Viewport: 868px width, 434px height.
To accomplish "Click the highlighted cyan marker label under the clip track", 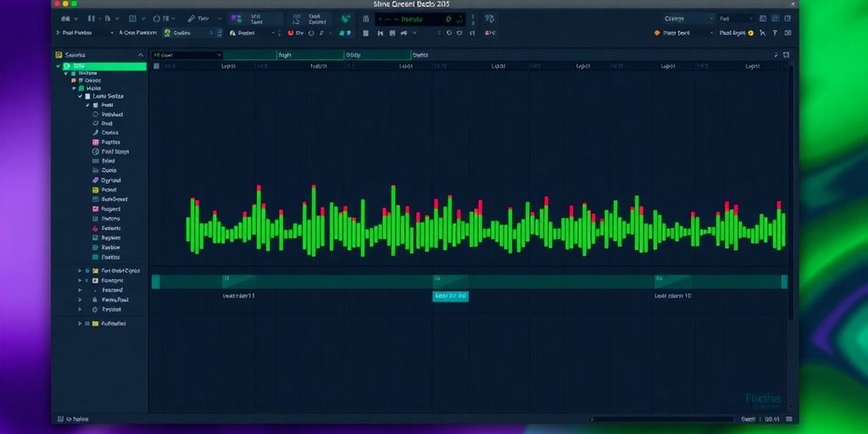I will click(x=450, y=296).
